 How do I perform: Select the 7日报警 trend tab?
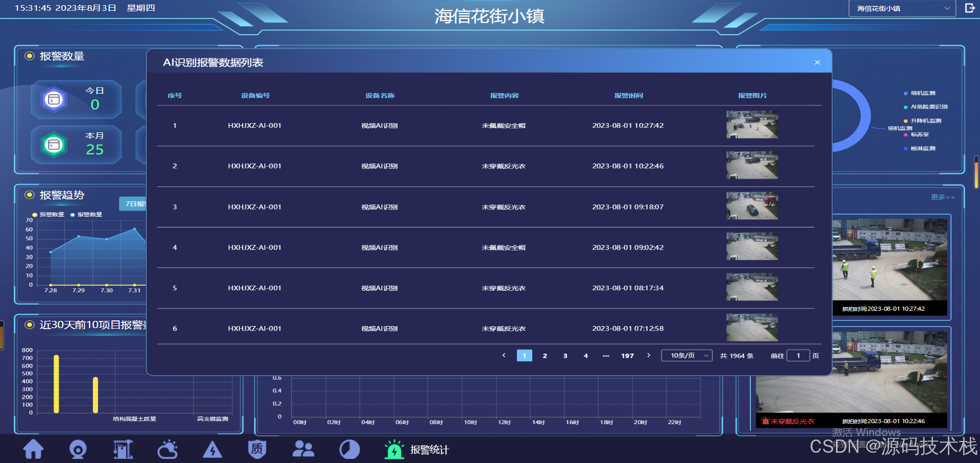pos(133,203)
